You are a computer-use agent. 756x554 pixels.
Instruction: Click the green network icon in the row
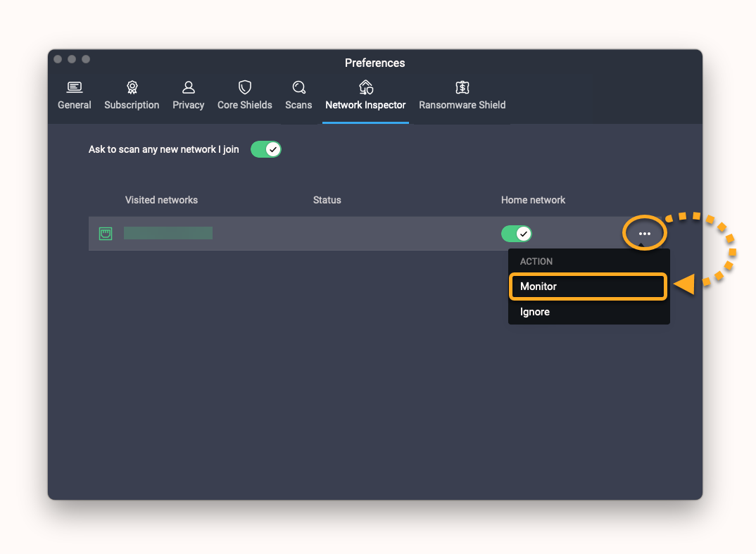[106, 234]
